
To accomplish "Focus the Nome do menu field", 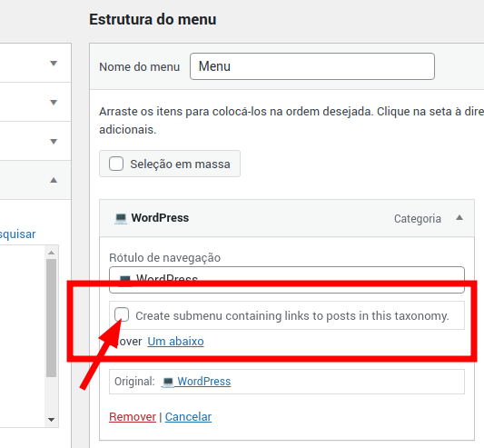I will coord(312,66).
